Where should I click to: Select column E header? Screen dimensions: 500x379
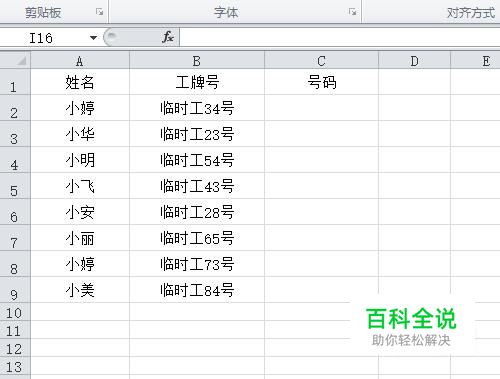475,61
